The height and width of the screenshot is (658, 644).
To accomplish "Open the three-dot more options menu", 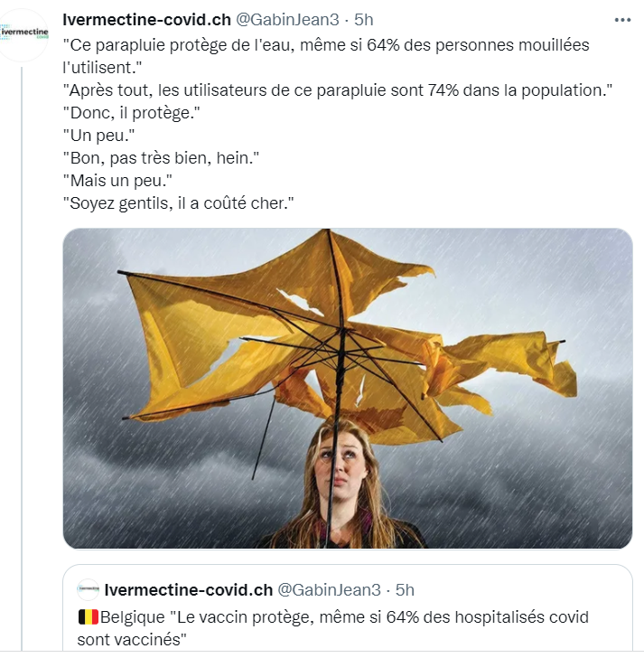I will pos(622,20).
